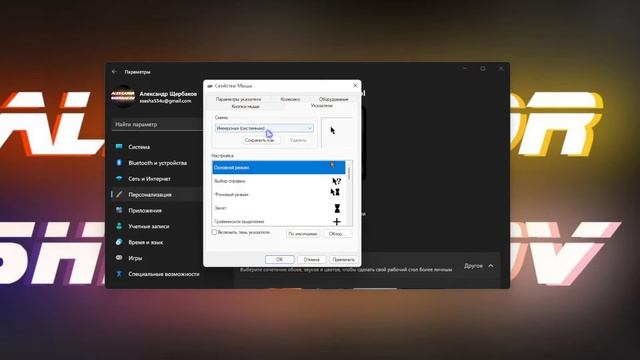This screenshot has height=360, width=640.
Task: Open the Схема dropdown list
Action: (264, 128)
